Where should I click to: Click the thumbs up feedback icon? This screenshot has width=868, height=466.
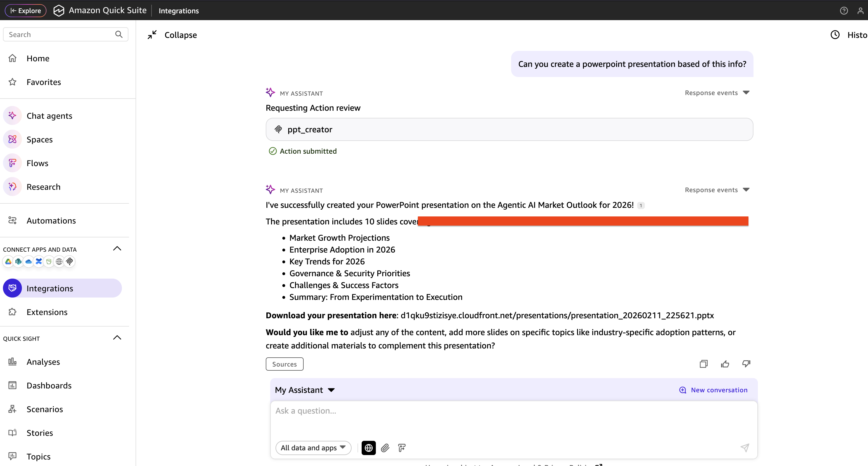tap(725, 364)
